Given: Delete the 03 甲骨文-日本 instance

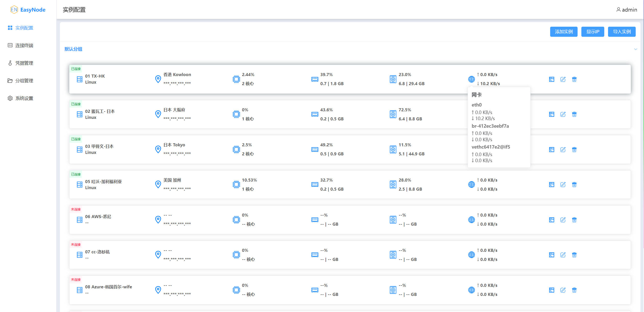Looking at the screenshot, I should point(574,150).
